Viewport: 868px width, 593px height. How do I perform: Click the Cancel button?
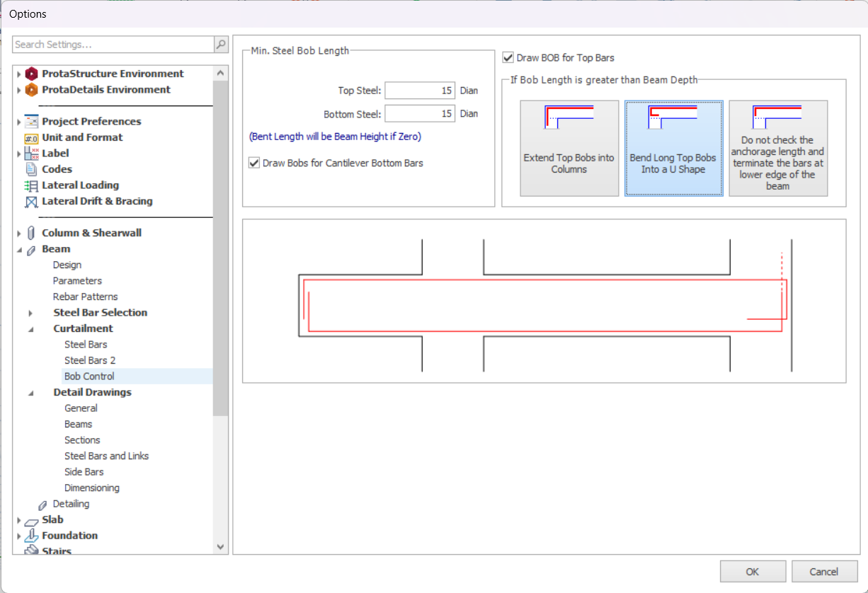click(x=823, y=571)
